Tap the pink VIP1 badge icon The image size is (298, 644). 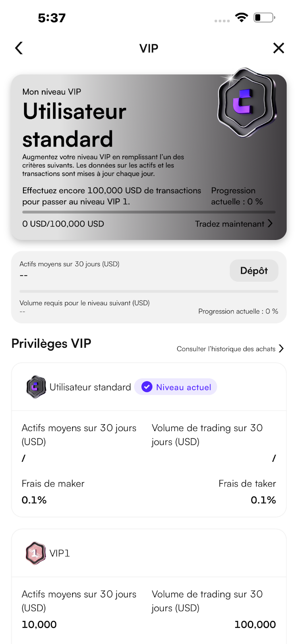coord(35,553)
